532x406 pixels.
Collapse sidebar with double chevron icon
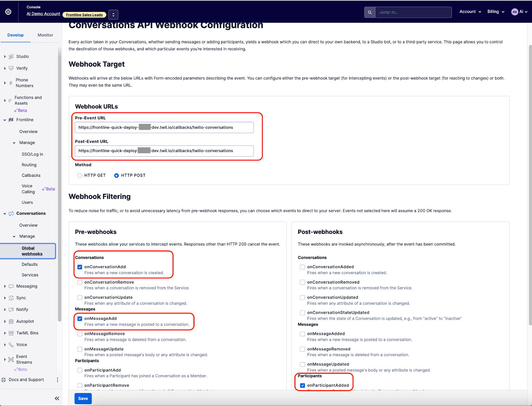tap(57, 398)
